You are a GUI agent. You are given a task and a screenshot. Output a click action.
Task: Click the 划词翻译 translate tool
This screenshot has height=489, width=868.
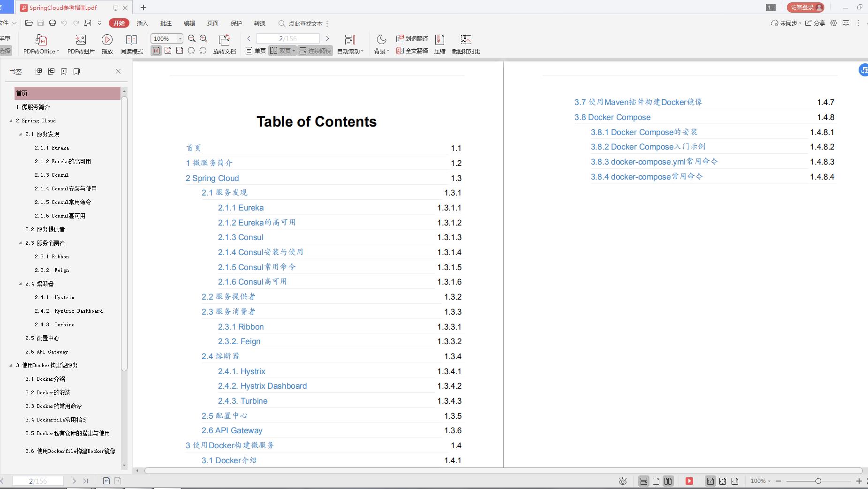[x=412, y=39]
